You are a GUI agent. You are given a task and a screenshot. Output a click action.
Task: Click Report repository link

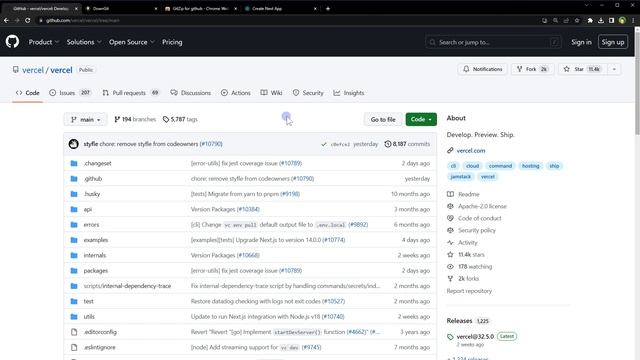(x=469, y=291)
